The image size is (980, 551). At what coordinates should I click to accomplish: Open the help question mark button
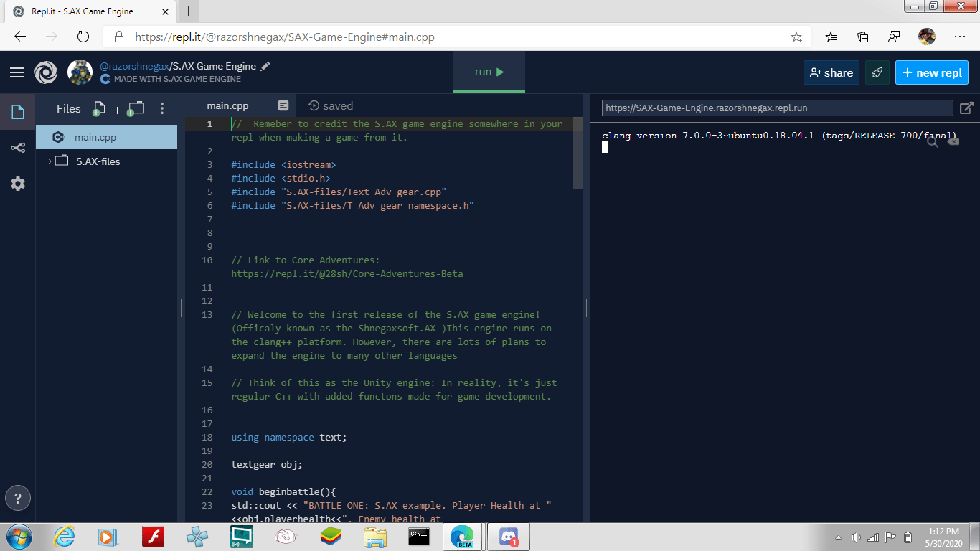tap(18, 497)
